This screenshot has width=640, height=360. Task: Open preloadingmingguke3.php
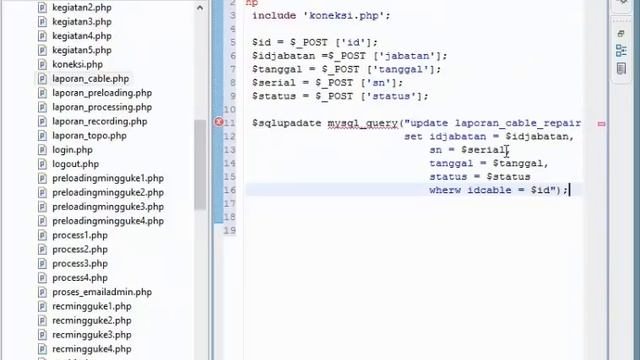point(108,207)
